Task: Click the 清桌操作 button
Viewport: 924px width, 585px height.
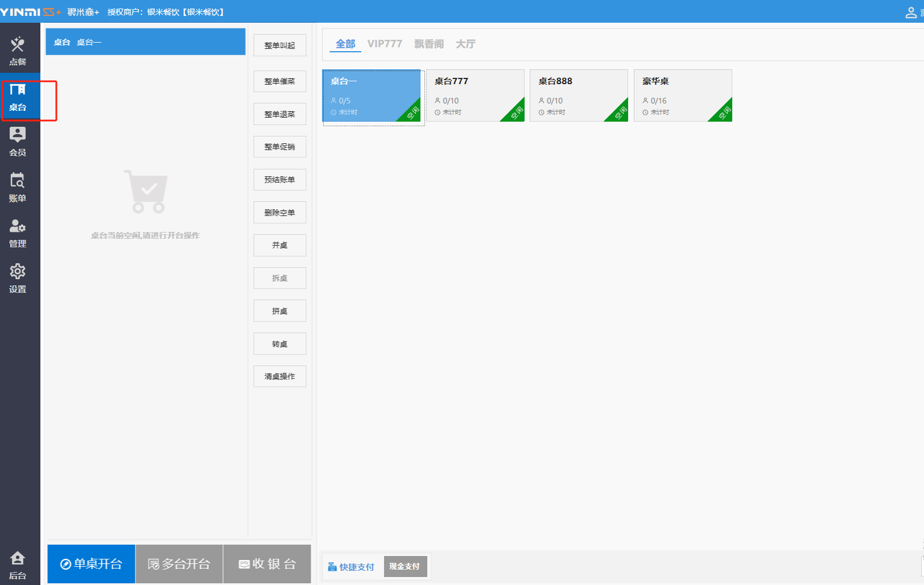Action: click(x=279, y=376)
